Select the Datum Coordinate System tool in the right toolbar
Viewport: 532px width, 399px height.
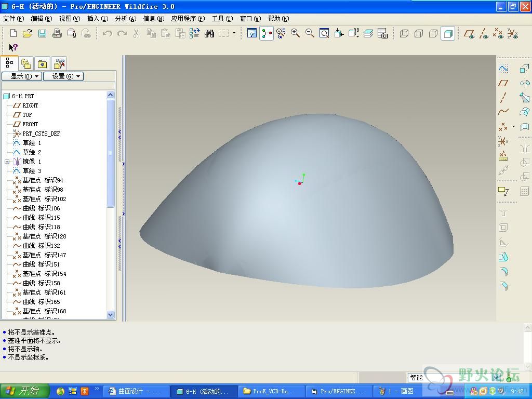tap(503, 141)
